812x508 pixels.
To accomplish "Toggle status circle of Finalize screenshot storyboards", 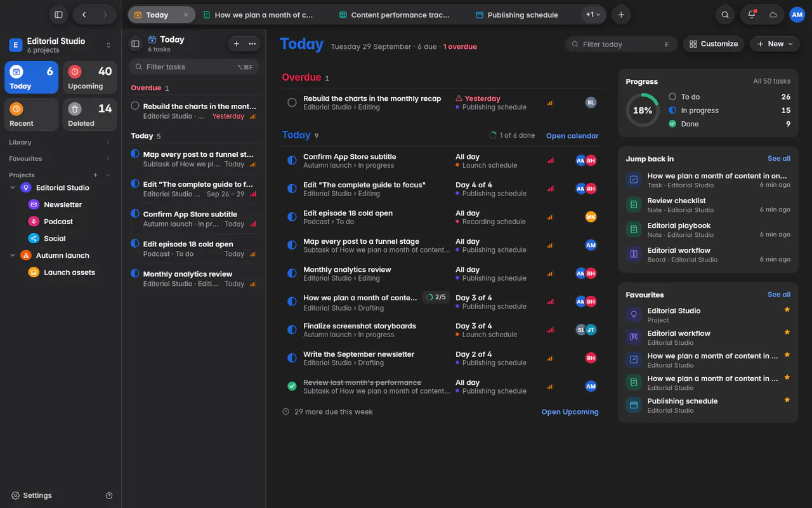I will click(292, 330).
